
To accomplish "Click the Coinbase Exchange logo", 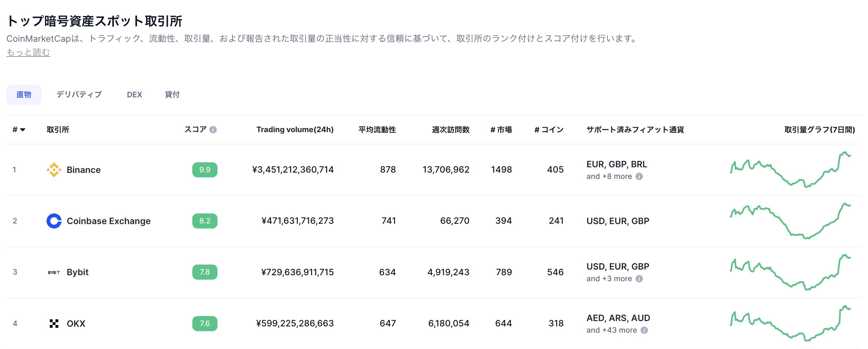I will pyautogui.click(x=54, y=221).
